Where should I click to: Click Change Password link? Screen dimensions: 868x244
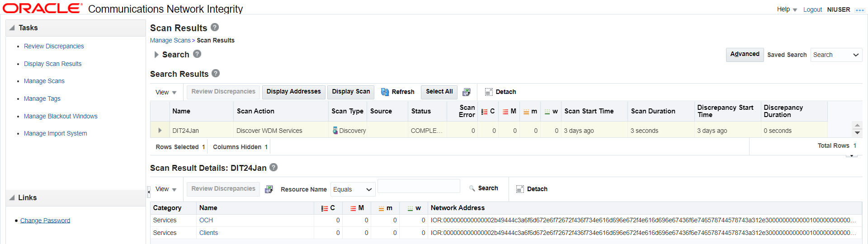[45, 221]
